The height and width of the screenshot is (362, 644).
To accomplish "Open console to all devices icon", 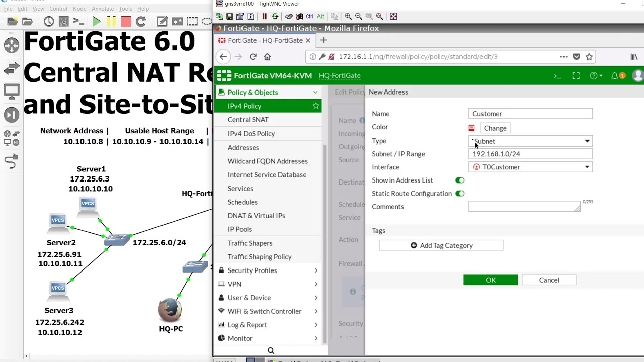I will coord(78,22).
